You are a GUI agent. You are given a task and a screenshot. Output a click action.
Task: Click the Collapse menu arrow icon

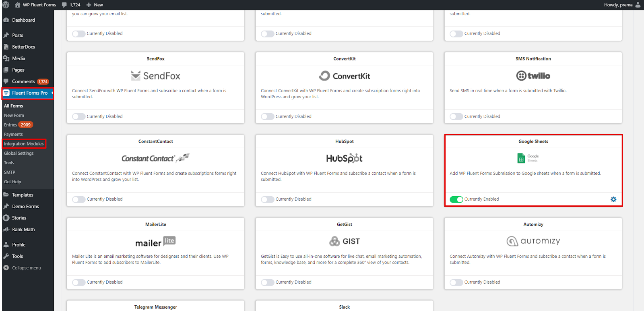tap(6, 268)
